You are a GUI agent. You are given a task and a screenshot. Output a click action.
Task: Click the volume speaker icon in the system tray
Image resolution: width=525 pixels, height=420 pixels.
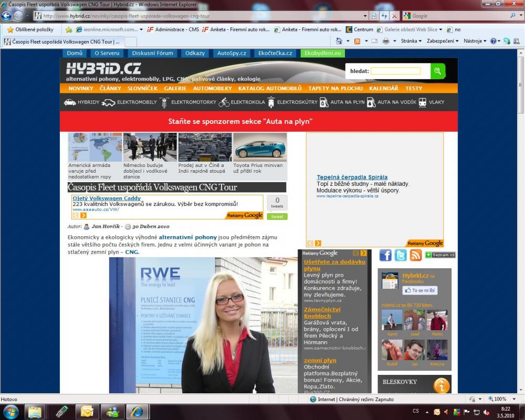(x=446, y=412)
